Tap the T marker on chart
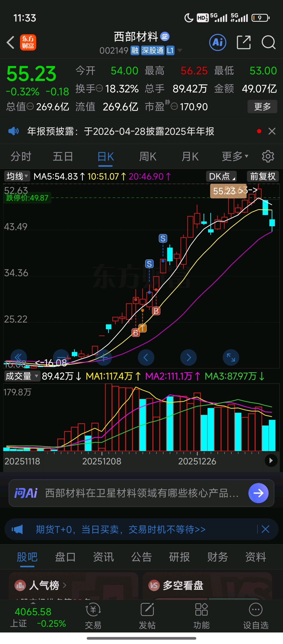The height and width of the screenshot is (644, 283). [143, 328]
